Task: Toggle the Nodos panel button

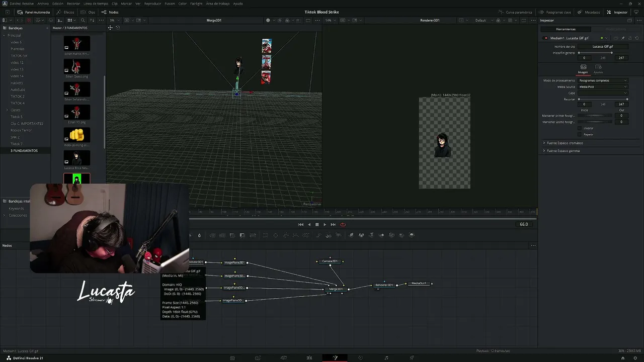Action: point(110,12)
